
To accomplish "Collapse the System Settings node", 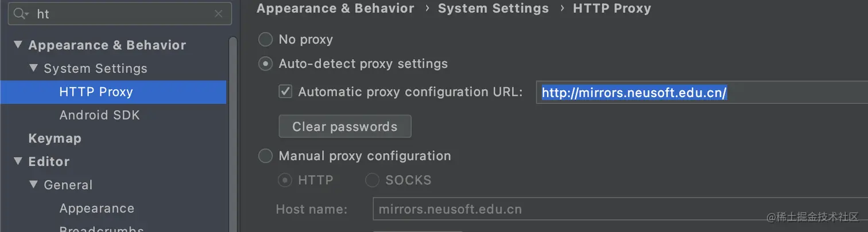I will pyautogui.click(x=34, y=68).
